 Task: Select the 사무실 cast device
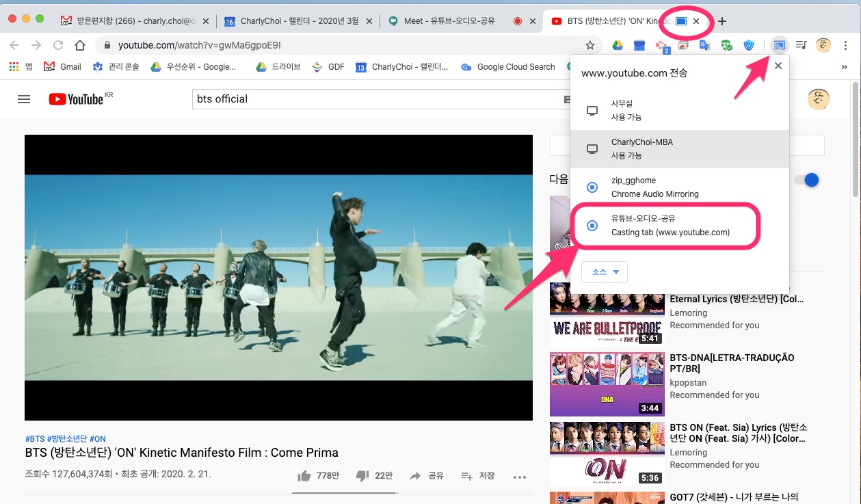click(679, 110)
